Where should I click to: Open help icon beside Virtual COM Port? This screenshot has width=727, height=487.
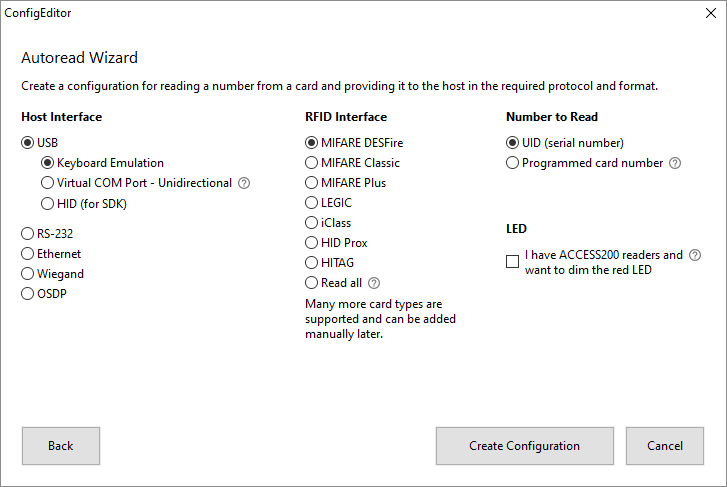244,183
